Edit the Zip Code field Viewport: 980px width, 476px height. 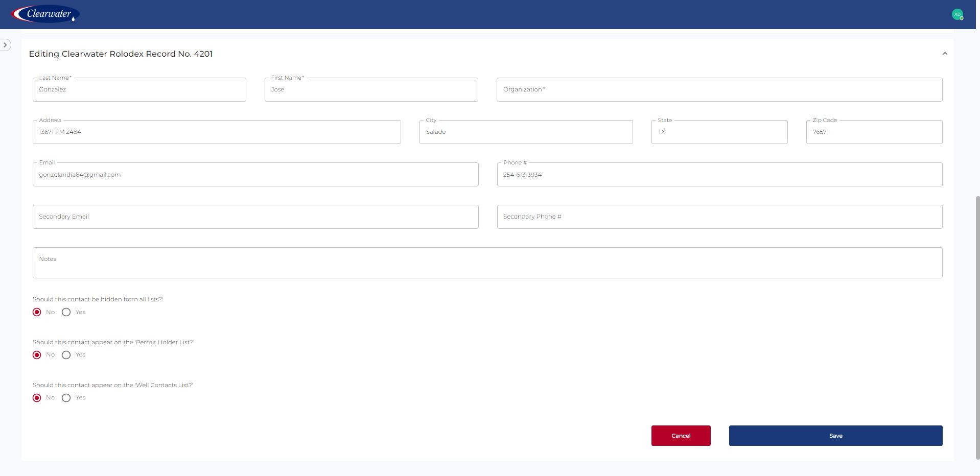click(x=874, y=132)
